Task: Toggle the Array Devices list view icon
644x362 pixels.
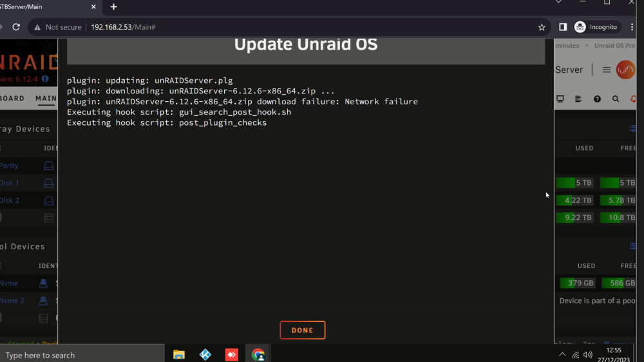Action: pos(632,129)
